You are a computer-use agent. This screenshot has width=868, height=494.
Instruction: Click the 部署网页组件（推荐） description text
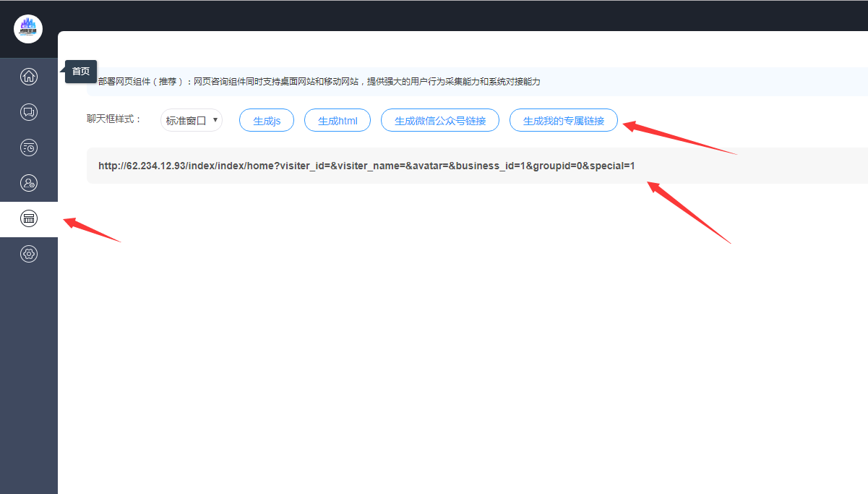click(x=319, y=82)
